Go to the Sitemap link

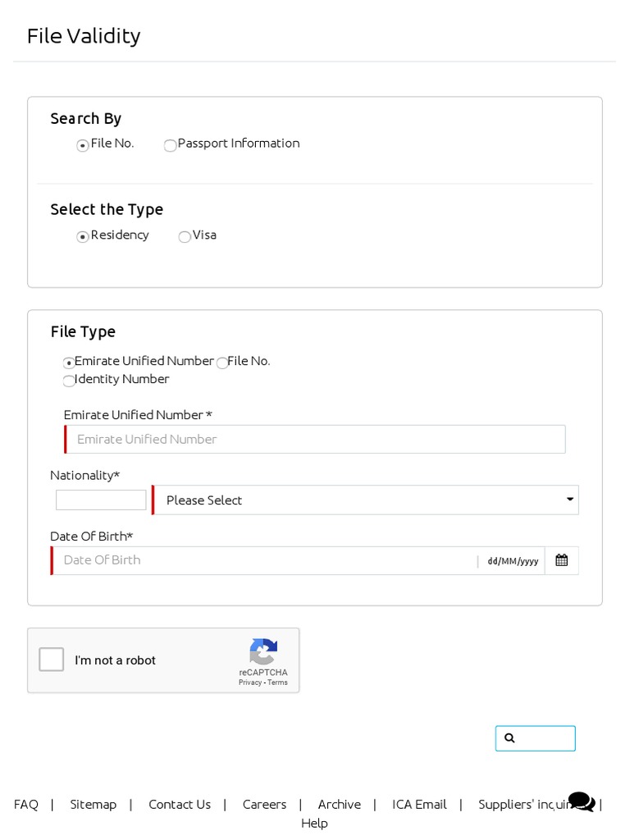pos(94,805)
